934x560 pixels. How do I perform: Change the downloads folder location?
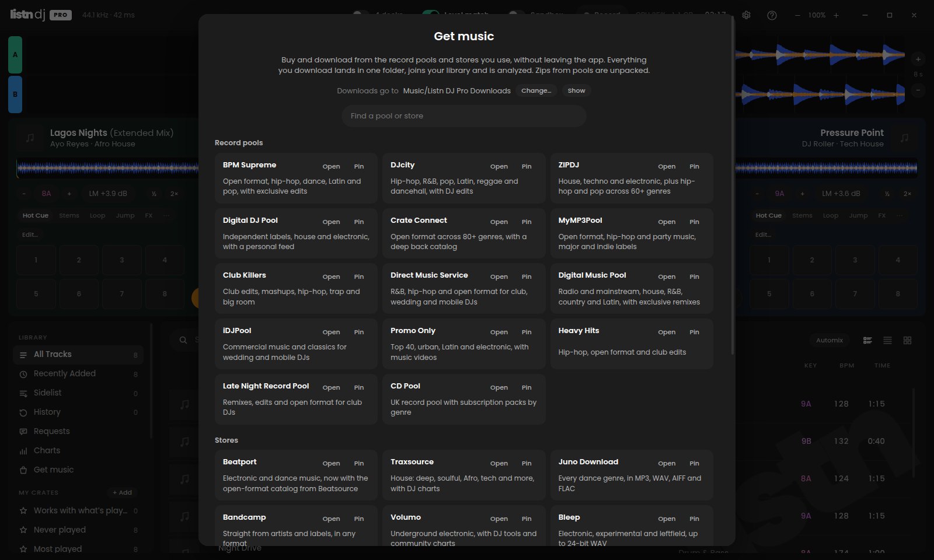[536, 90]
